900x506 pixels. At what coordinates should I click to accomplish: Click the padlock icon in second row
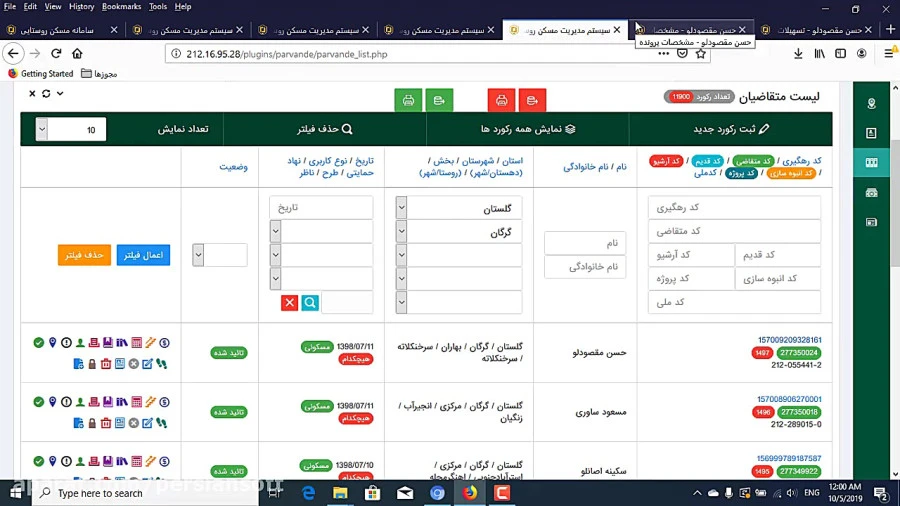pos(92,423)
